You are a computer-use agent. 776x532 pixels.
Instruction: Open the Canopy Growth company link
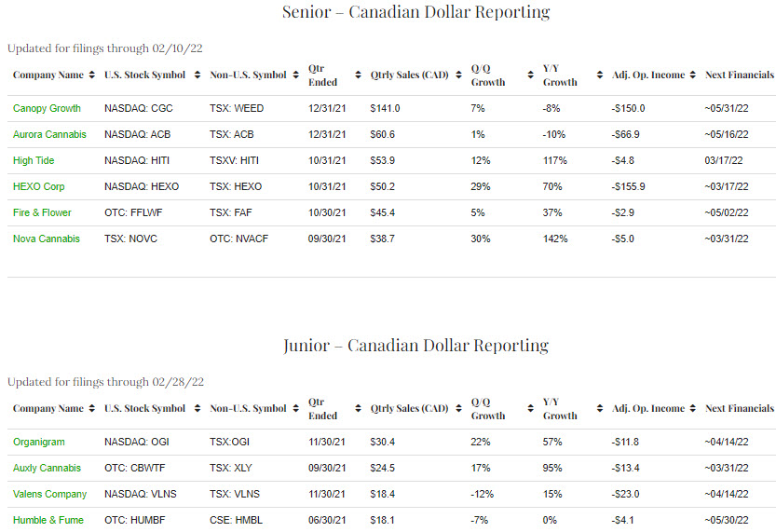[x=47, y=108]
